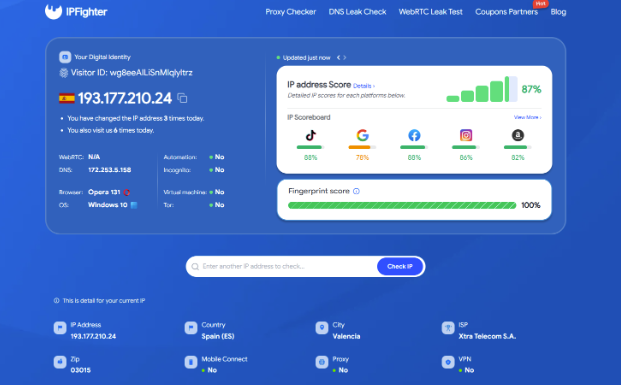Open IP address Score Details link
Screen dimensions: 621x385
(364, 86)
